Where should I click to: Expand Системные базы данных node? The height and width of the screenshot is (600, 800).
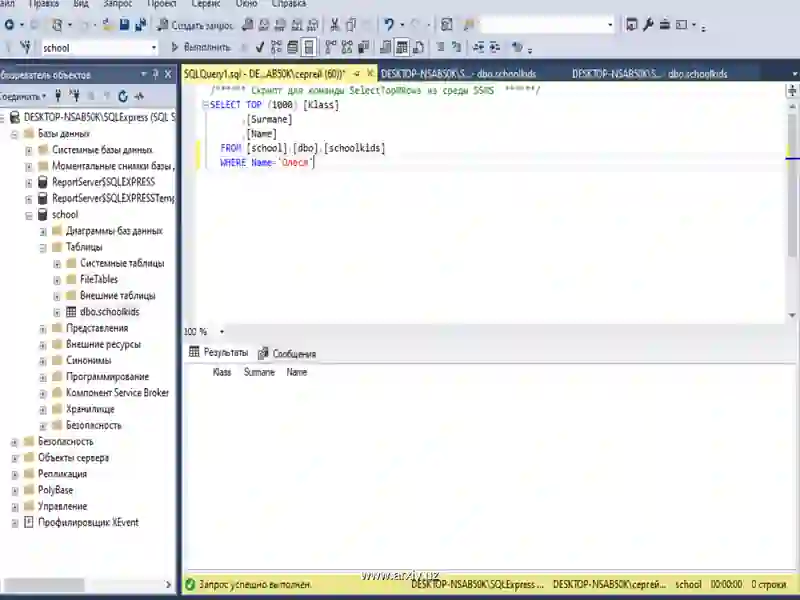pos(29,151)
